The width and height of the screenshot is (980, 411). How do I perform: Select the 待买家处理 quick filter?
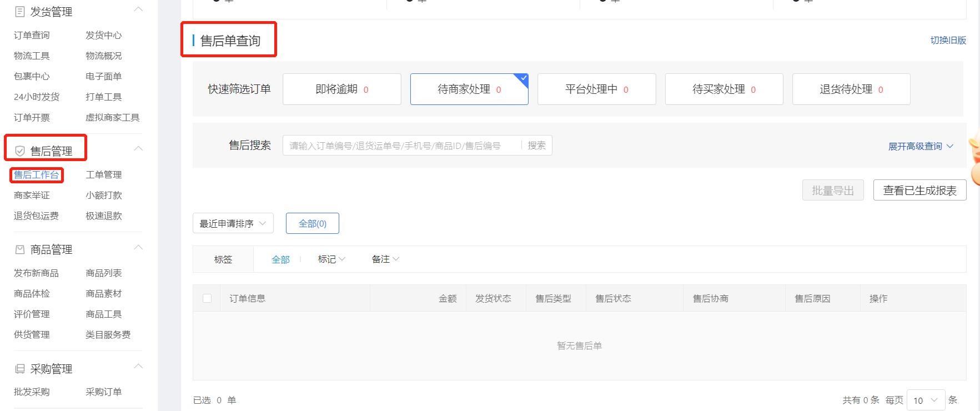724,89
